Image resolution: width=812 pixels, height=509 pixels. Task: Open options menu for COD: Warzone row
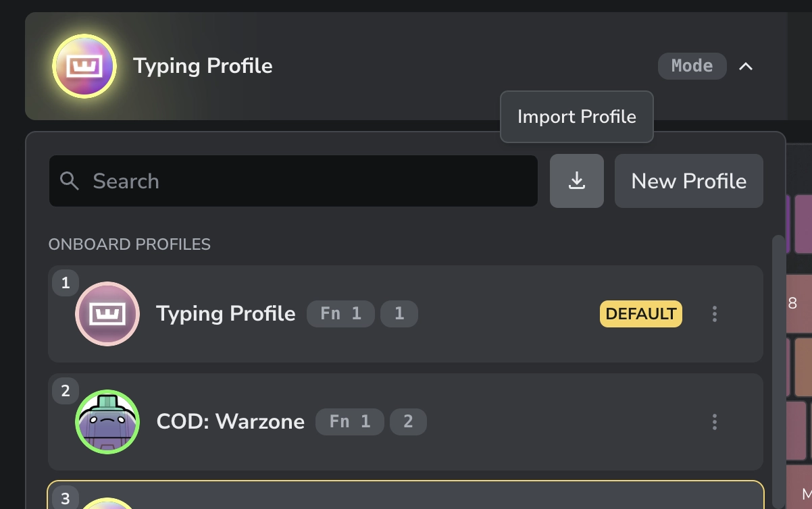tap(714, 422)
